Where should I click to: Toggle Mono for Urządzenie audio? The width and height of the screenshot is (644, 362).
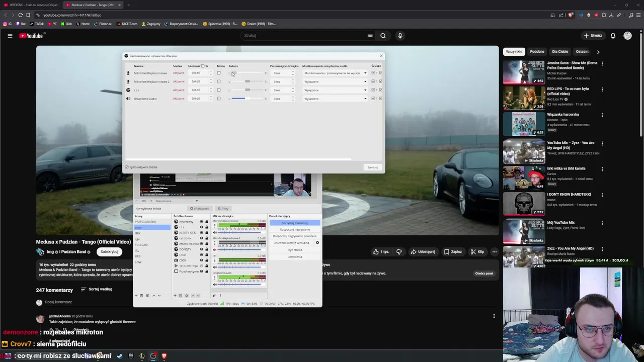point(219,99)
